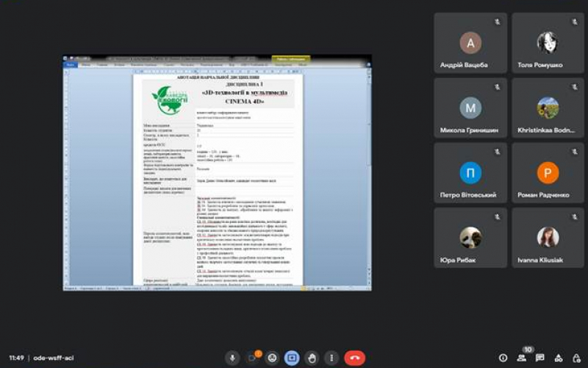Screen dimensions: 588x368
Task: Click the vertical scrollbar of the Word window
Action: [369, 173]
